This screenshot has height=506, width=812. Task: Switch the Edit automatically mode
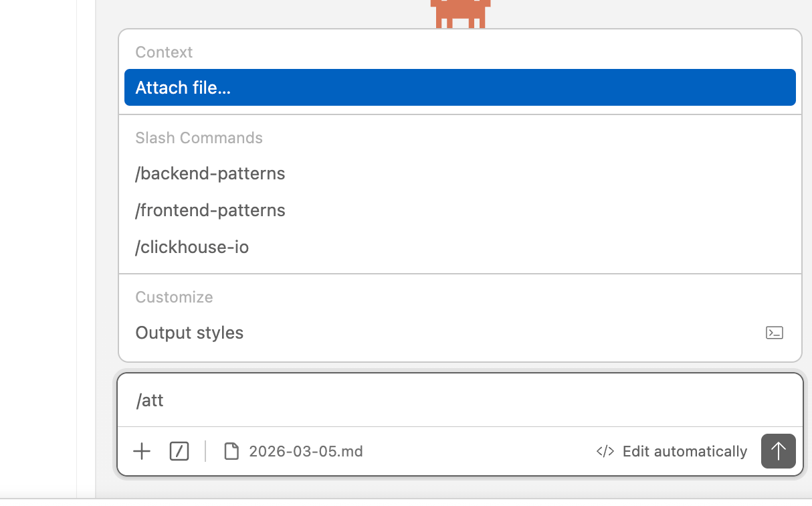click(x=684, y=452)
